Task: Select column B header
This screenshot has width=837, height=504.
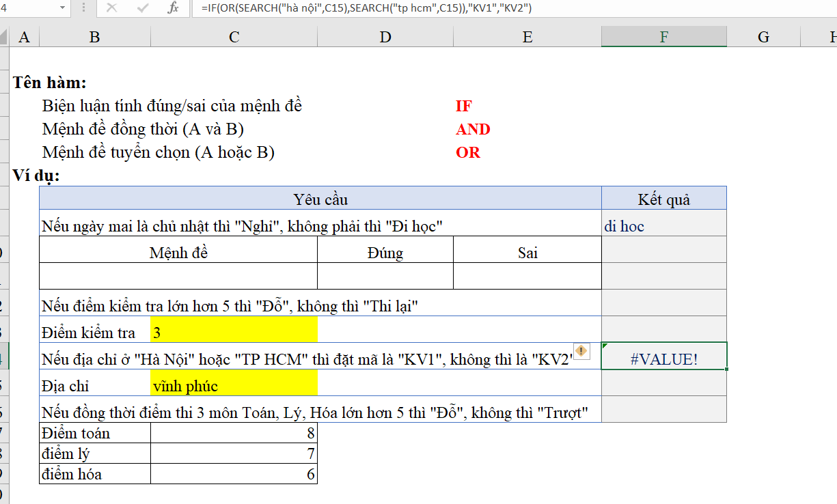Action: point(95,37)
